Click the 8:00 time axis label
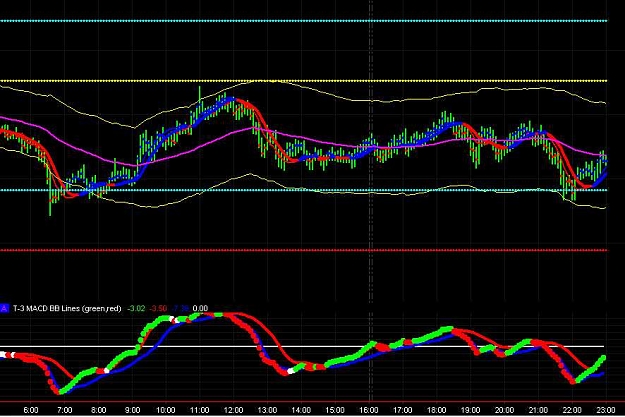Screen dimensions: 625x417 (98, 410)
